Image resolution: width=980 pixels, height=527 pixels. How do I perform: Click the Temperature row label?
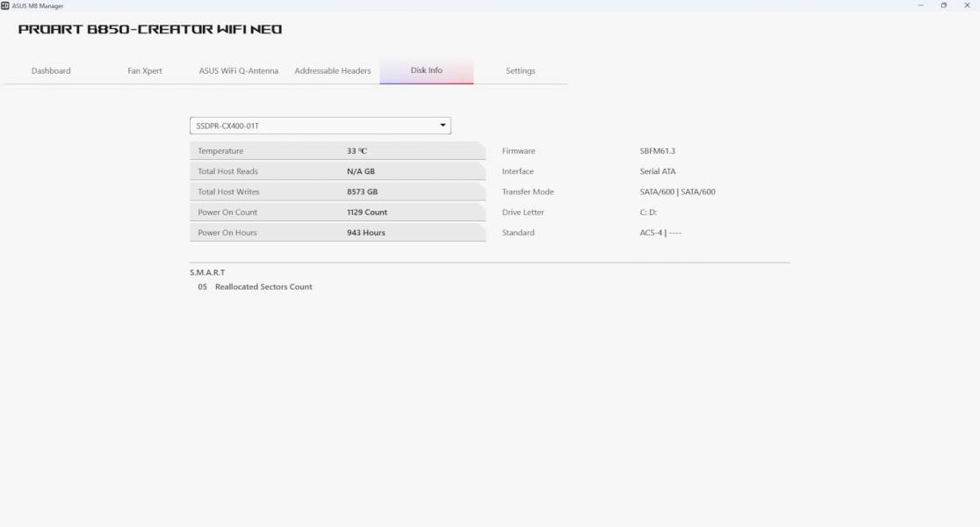[220, 151]
